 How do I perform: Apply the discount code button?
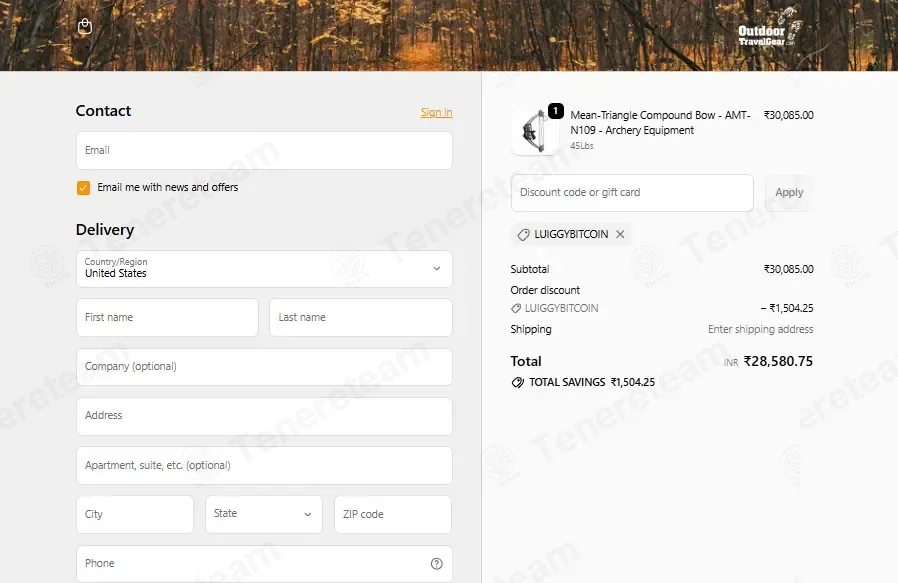(x=789, y=193)
